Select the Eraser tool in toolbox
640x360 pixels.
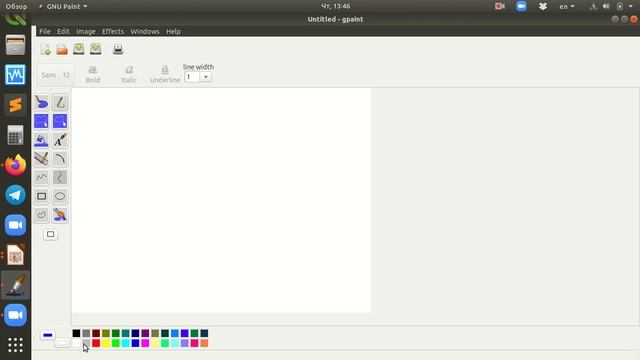click(x=41, y=102)
